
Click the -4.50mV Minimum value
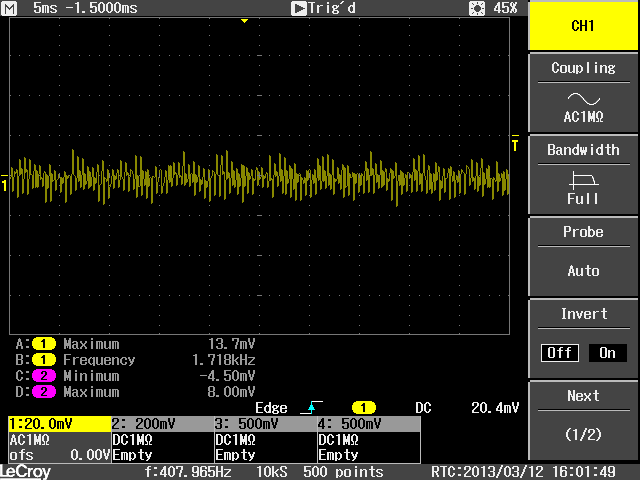point(227,376)
